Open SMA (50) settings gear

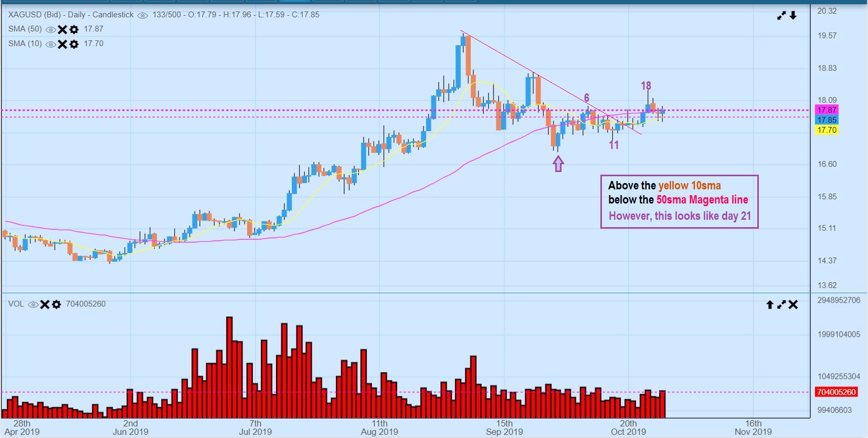74,30
